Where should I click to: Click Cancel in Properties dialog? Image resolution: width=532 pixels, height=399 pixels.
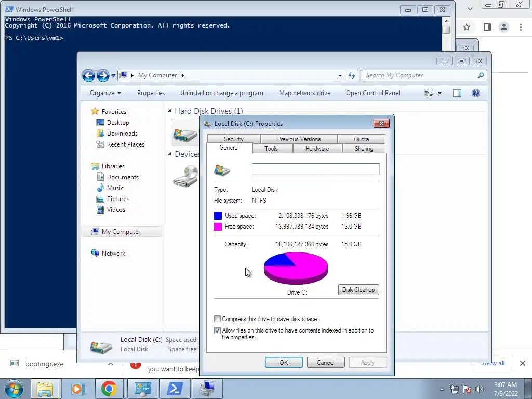point(326,362)
